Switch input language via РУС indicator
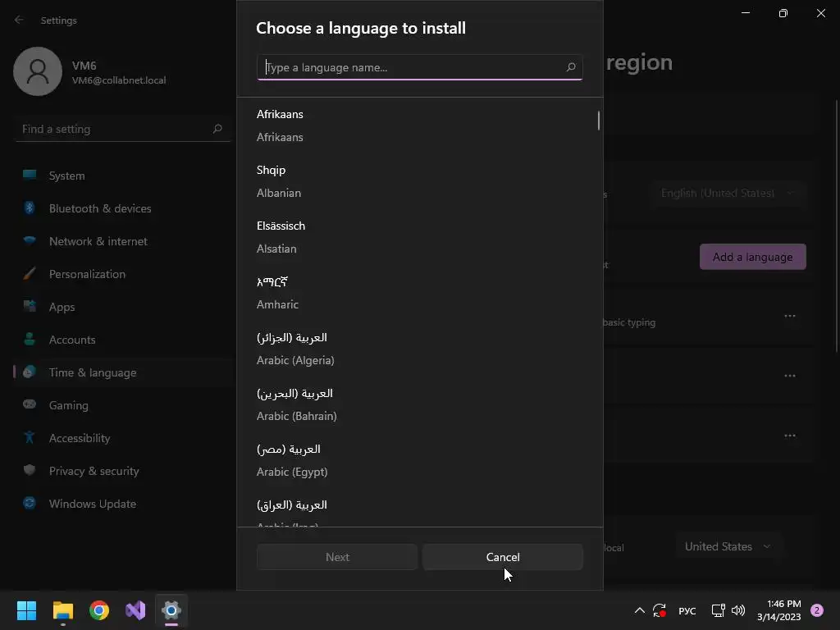 click(687, 610)
